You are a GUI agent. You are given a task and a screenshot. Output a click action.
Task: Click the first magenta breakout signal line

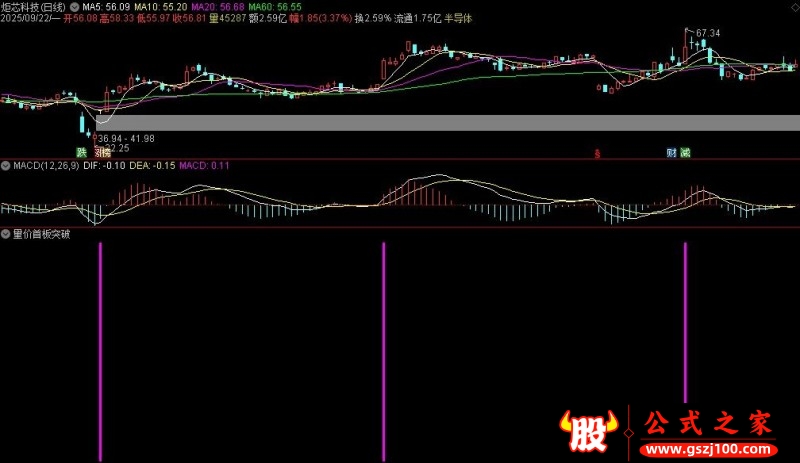pyautogui.click(x=100, y=350)
